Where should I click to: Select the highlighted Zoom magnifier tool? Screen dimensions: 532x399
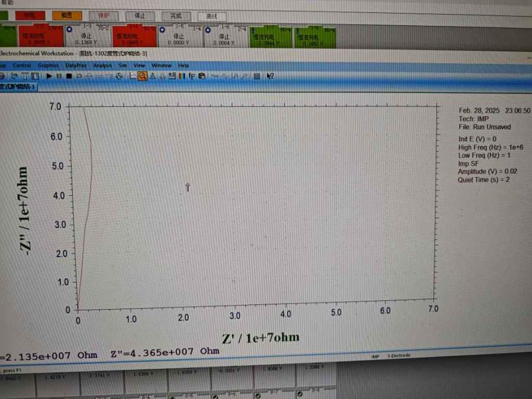coord(143,76)
